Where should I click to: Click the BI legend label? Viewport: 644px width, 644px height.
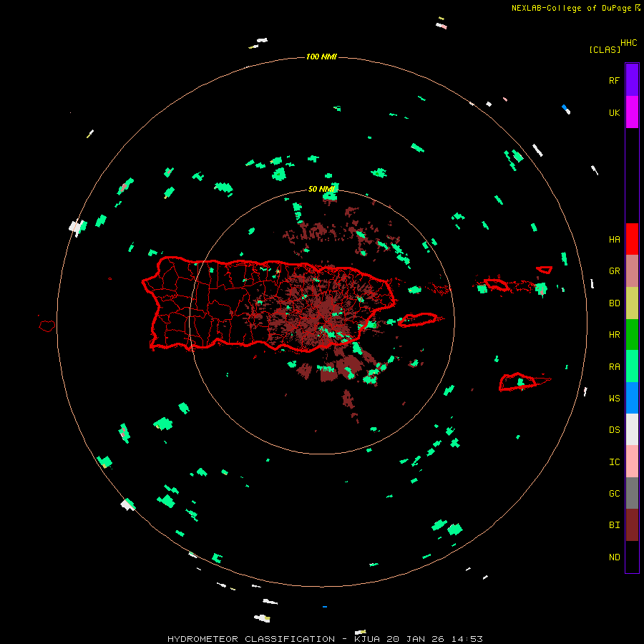(x=614, y=525)
